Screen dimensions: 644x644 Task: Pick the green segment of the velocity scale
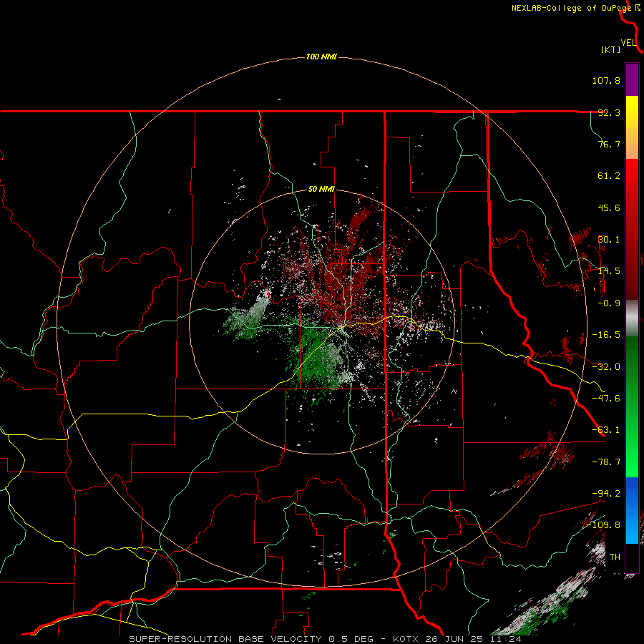point(632,406)
